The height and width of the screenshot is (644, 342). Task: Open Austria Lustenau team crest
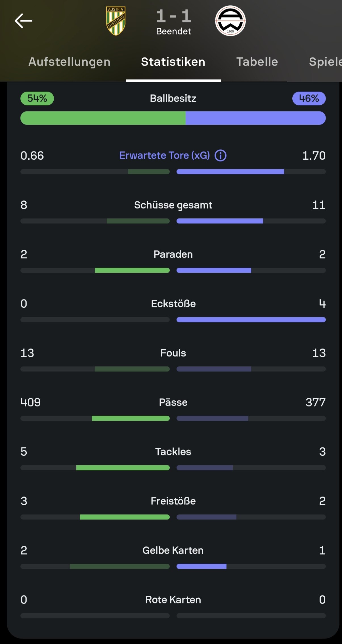tap(116, 21)
